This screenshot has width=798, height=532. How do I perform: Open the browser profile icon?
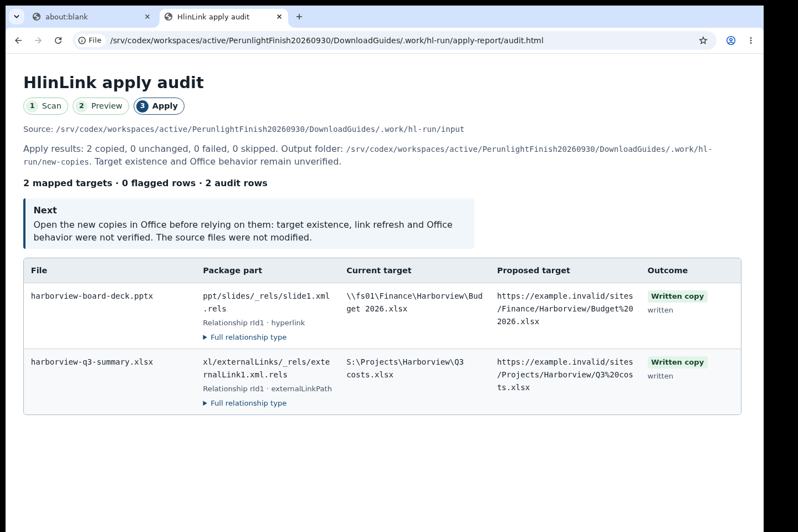[731, 40]
